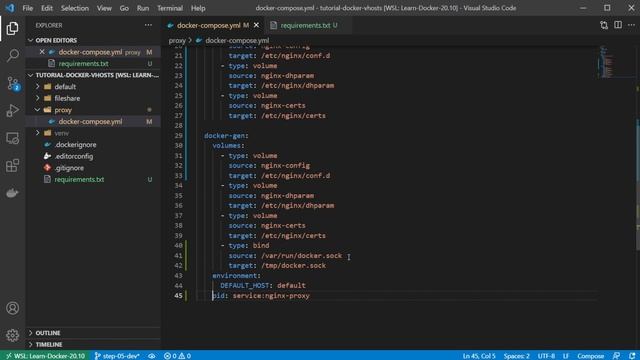The image size is (640, 360).
Task: Click the 'pid: service:nginx-proxy' line
Action: (x=261, y=296)
